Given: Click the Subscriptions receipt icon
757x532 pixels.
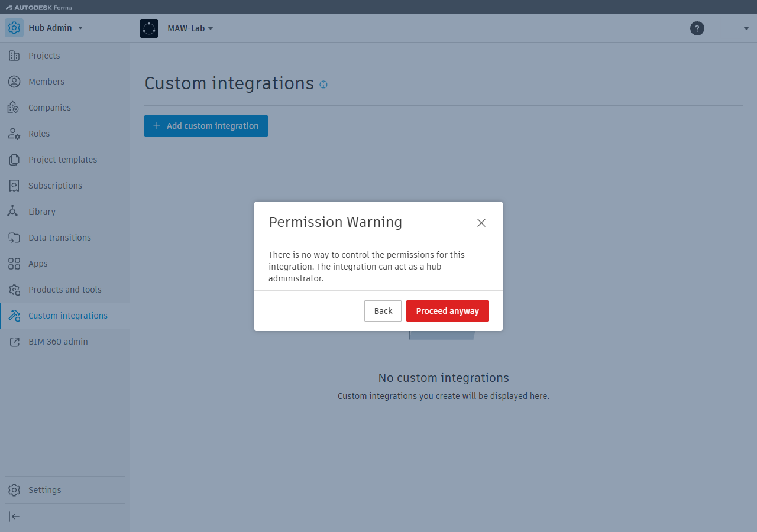Looking at the screenshot, I should coord(14,186).
